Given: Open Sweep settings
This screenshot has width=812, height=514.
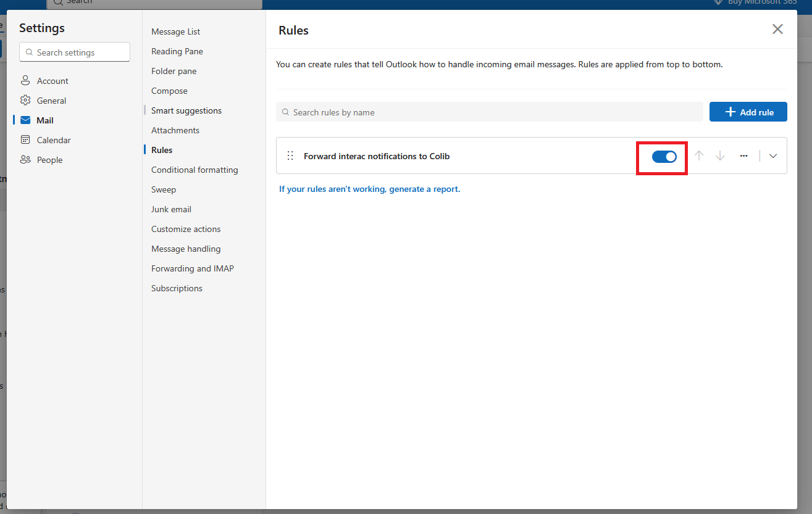Looking at the screenshot, I should pyautogui.click(x=164, y=189).
